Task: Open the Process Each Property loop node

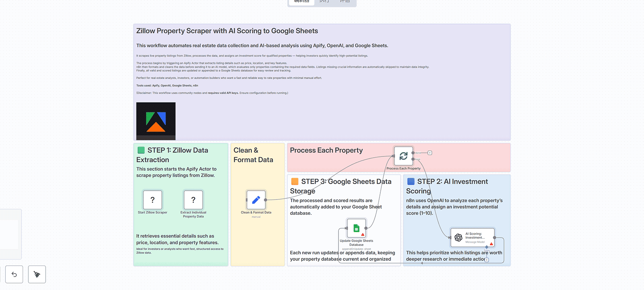Action: coord(403,156)
